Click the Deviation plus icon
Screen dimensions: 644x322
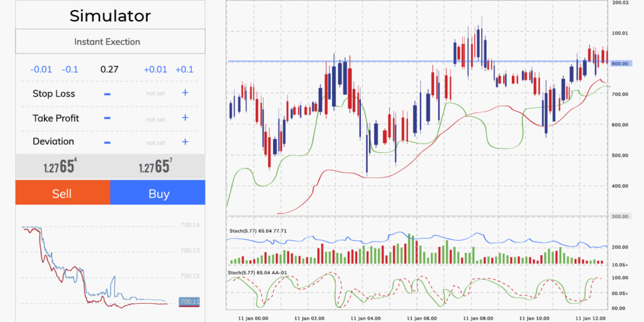click(x=185, y=142)
